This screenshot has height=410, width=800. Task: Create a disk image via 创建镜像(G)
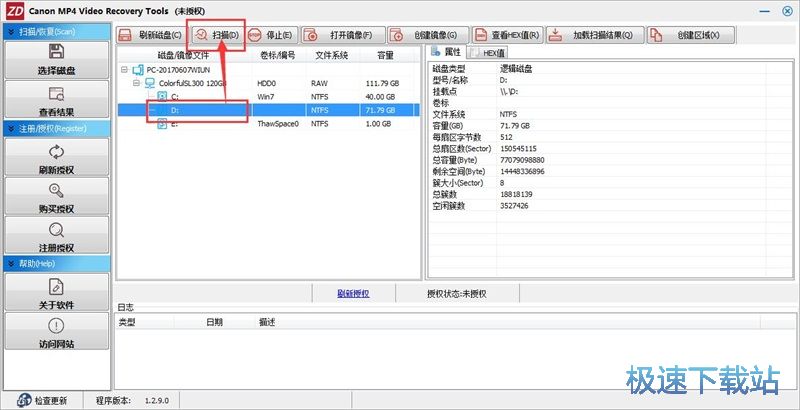428,35
